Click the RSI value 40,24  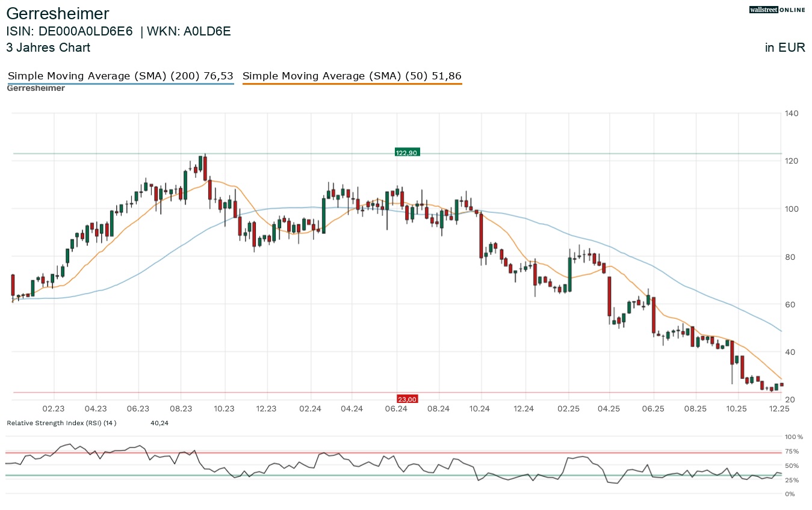point(159,423)
